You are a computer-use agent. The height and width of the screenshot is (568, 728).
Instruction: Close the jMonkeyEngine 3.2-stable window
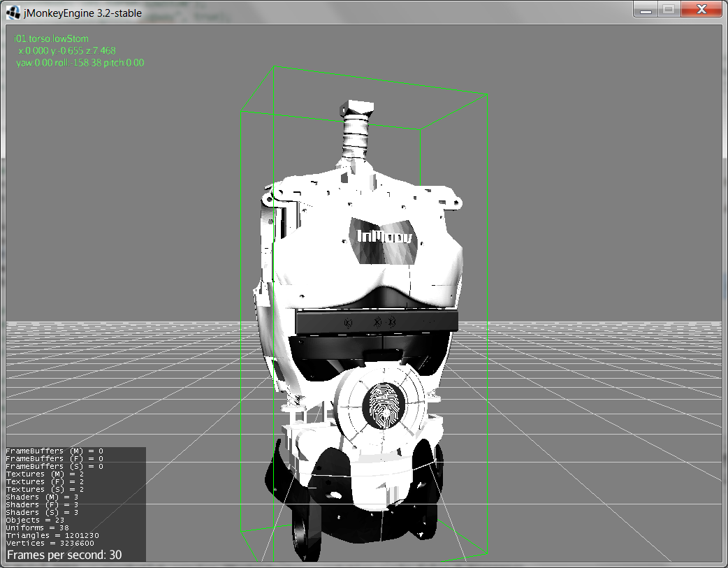[x=702, y=9]
